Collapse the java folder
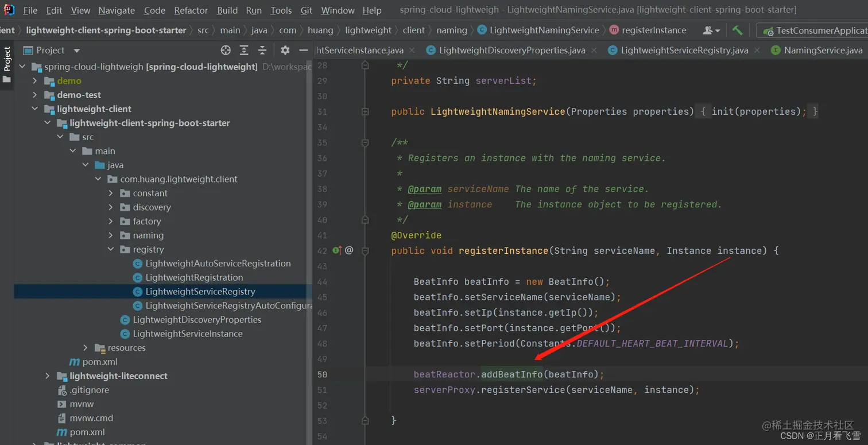868x445 pixels. point(86,165)
